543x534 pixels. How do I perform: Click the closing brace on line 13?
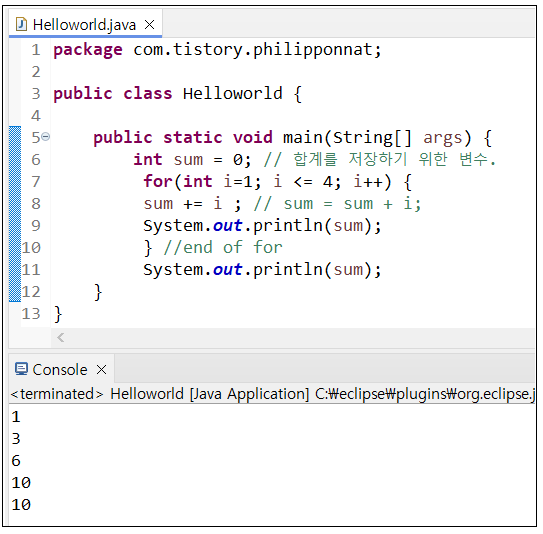pos(58,314)
